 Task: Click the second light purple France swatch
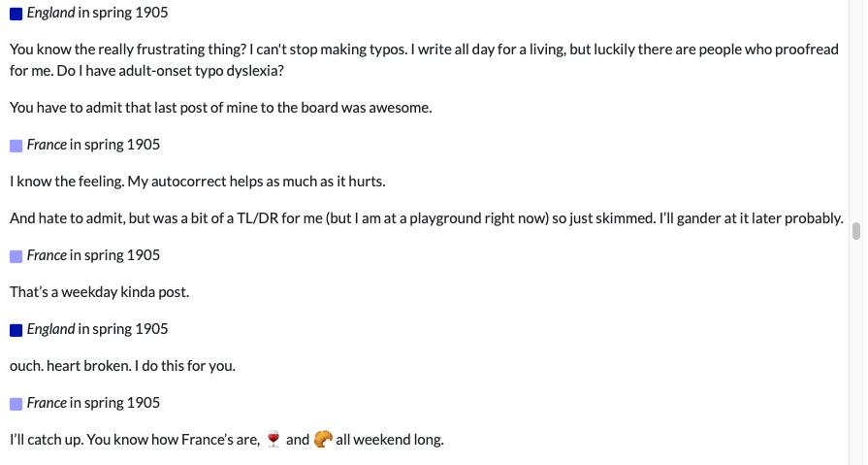pyautogui.click(x=16, y=256)
